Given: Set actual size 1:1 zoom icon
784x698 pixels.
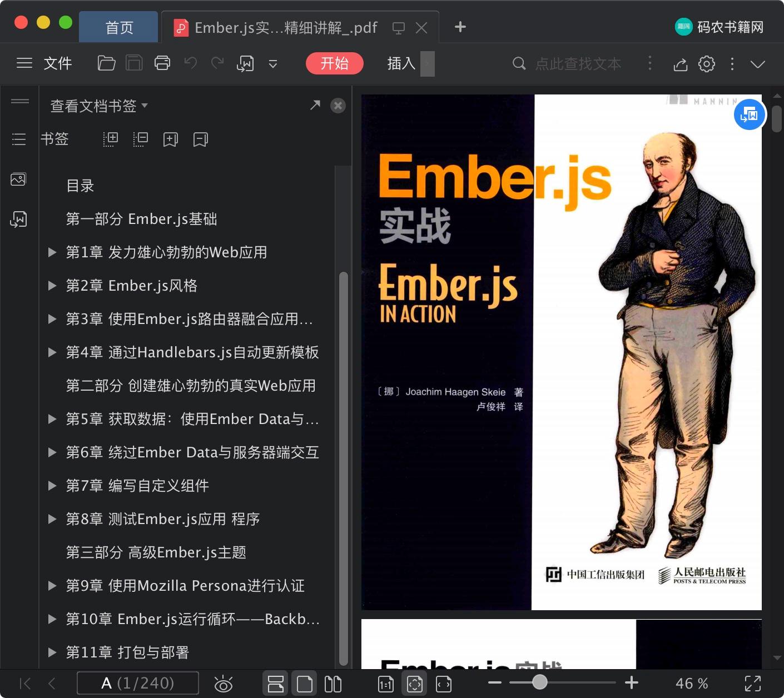Looking at the screenshot, I should [386, 684].
